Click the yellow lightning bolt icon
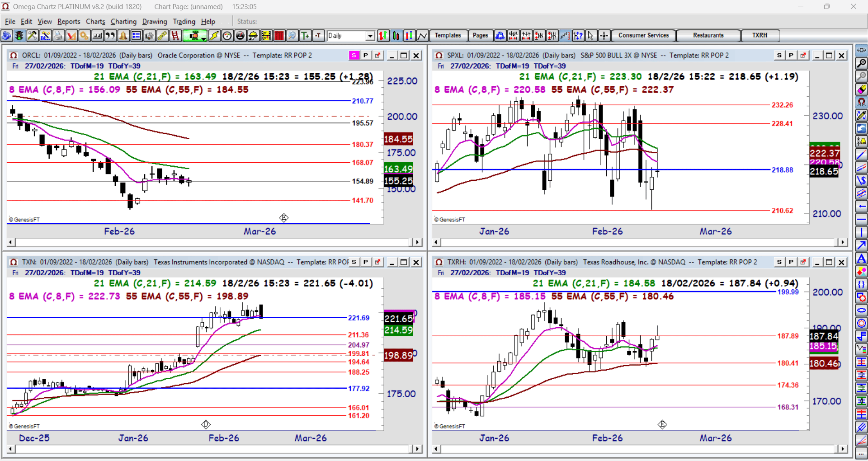The image size is (868, 461). tap(214, 36)
